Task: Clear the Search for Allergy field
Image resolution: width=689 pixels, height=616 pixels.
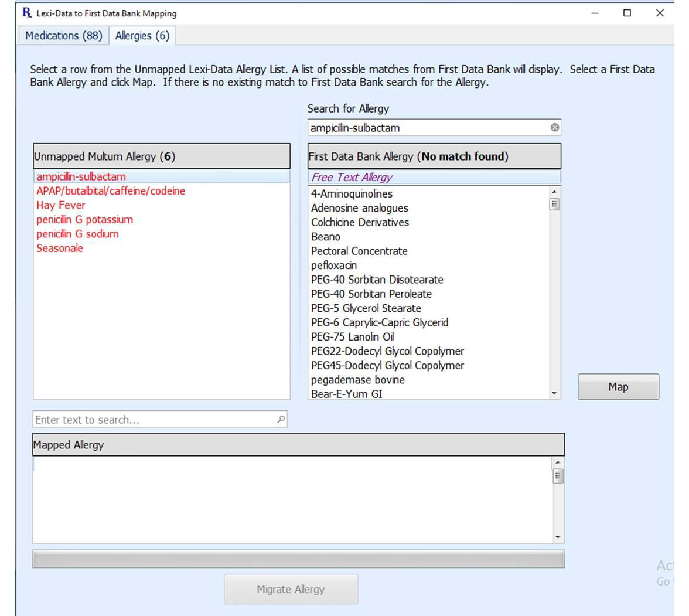Action: [x=554, y=128]
